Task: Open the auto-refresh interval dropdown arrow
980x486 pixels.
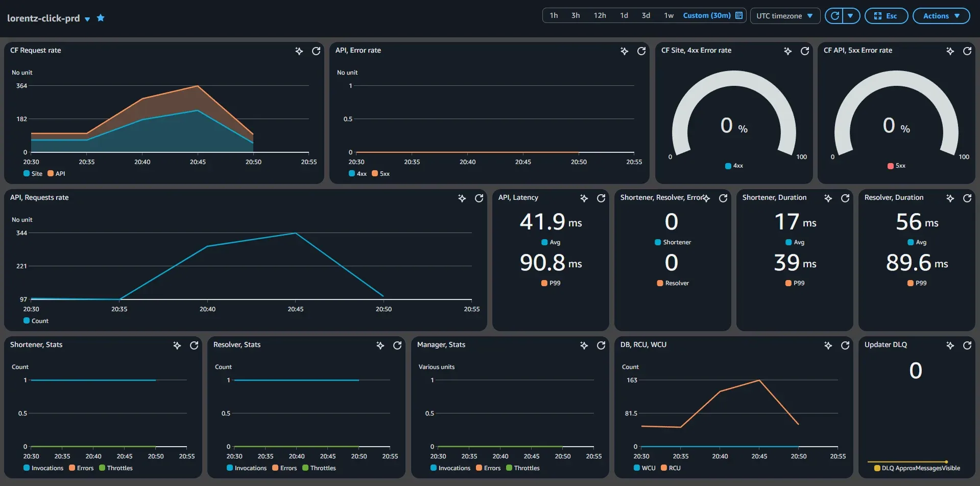Action: pyautogui.click(x=851, y=16)
